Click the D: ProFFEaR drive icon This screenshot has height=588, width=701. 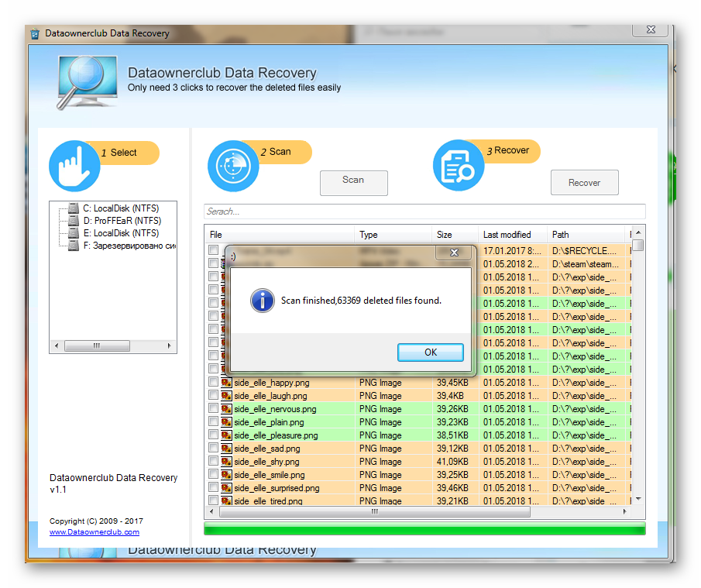click(x=74, y=221)
